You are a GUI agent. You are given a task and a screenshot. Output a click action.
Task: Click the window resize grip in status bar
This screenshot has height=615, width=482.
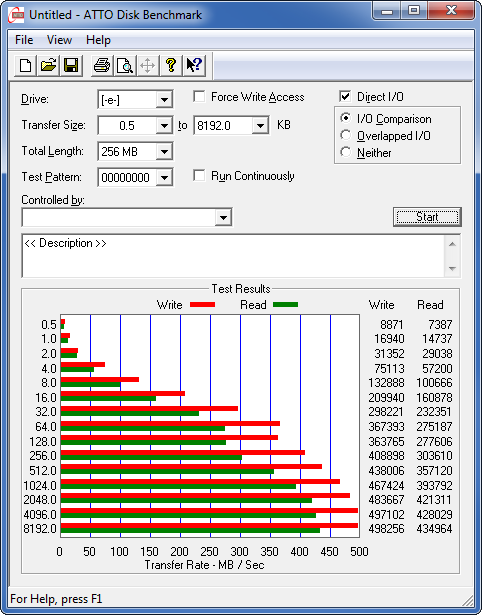(x=467, y=600)
